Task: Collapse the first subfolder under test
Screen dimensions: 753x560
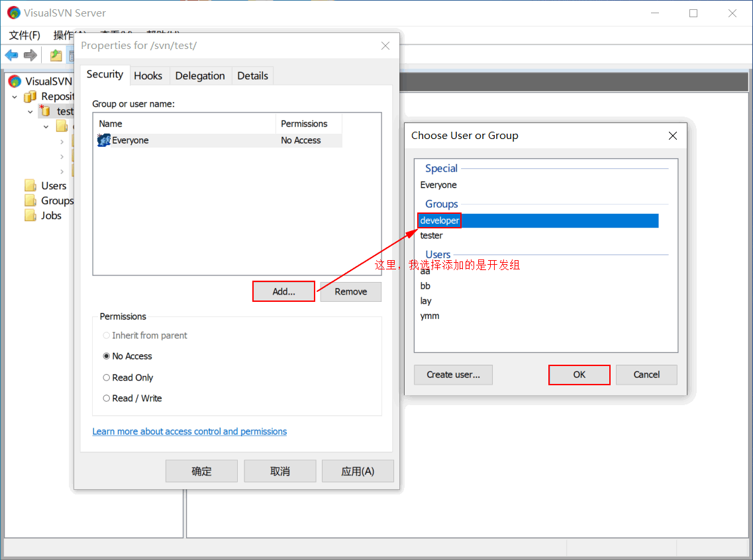Action: pos(46,127)
